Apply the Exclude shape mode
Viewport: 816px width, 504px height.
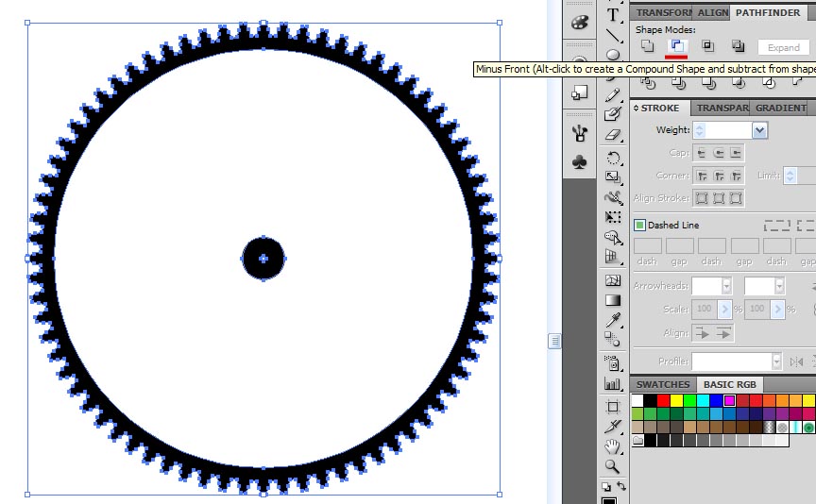pos(738,46)
